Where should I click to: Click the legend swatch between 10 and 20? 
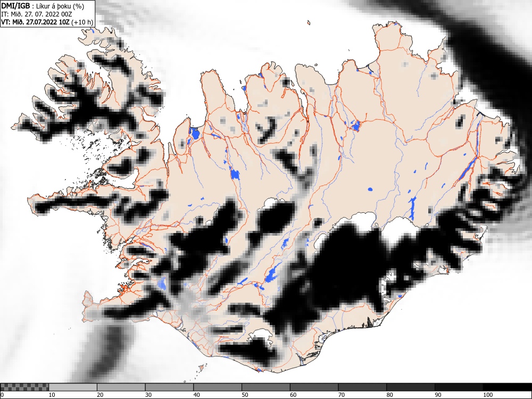tap(73, 387)
